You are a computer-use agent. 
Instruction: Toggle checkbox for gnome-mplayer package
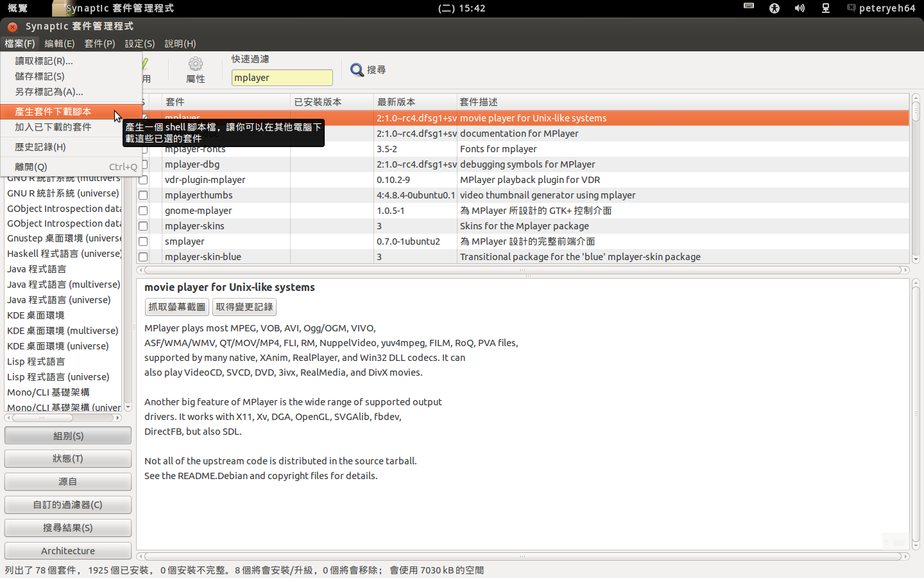[143, 211]
